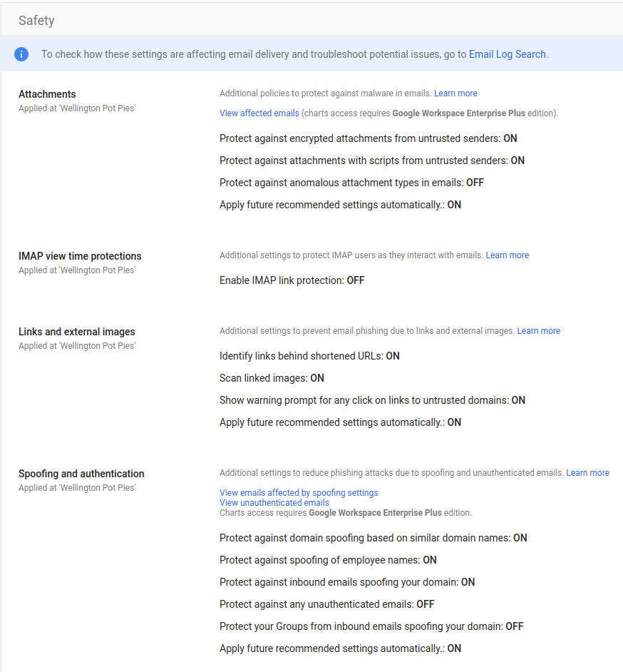Viewport: 623px width, 672px height.
Task: Expand the Spoofing and authentication section
Action: pos(81,473)
